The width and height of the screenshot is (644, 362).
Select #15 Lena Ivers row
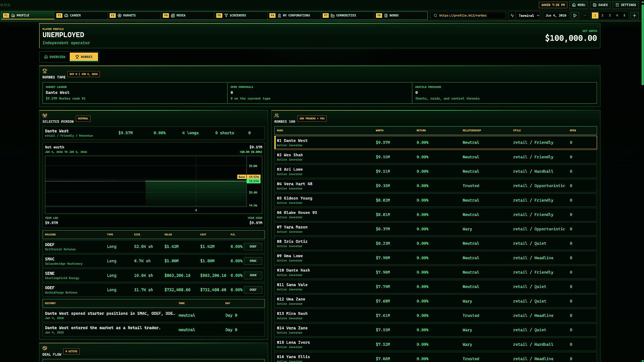point(436,344)
